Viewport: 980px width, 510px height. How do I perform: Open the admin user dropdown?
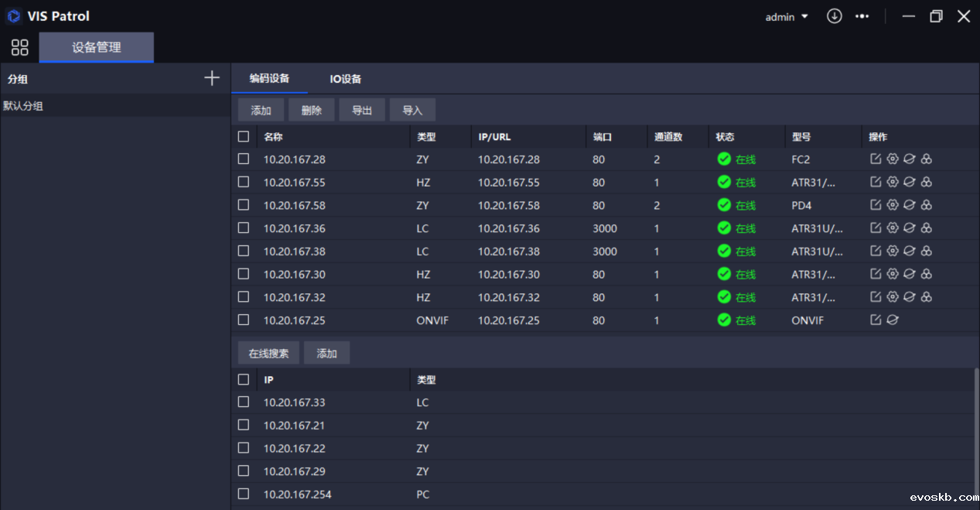[x=787, y=17]
